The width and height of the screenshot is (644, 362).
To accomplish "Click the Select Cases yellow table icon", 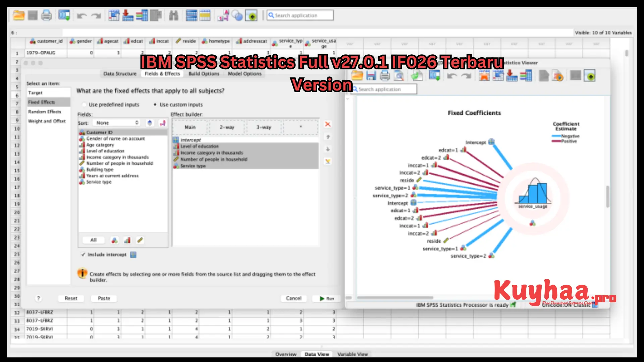I will point(205,15).
